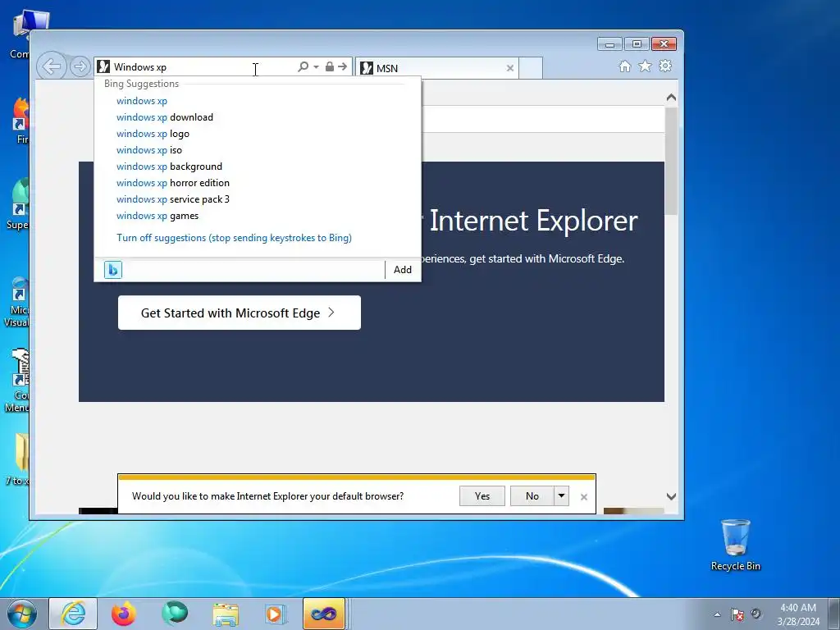The image size is (840, 630).
Task: Open a new tab with the blank tab button
Action: [x=531, y=68]
